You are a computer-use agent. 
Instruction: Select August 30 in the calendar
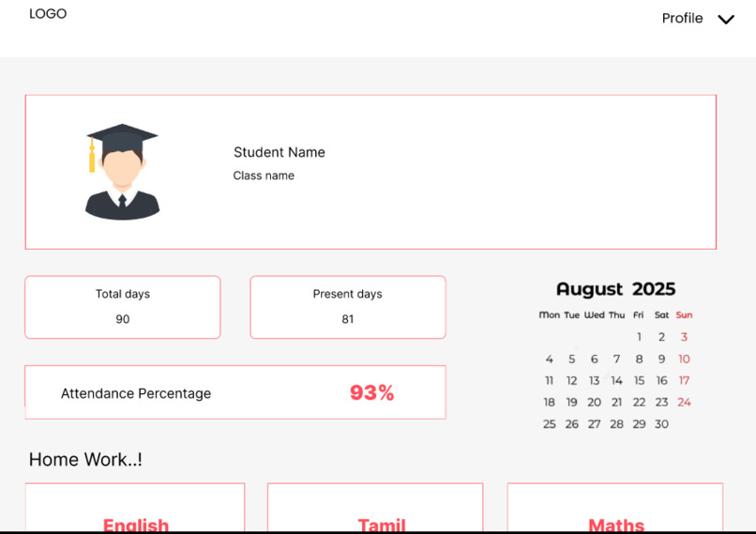tap(661, 424)
